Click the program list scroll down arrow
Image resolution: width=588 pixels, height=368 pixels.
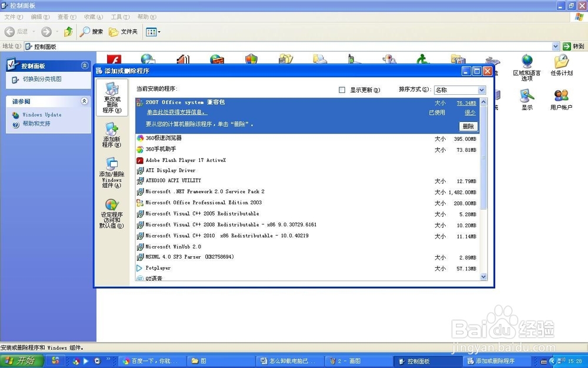[483, 277]
